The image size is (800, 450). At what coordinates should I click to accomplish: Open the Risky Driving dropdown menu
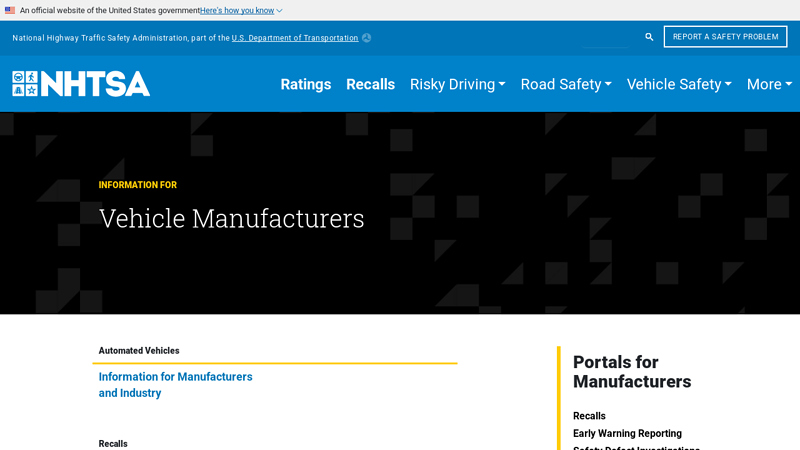458,84
